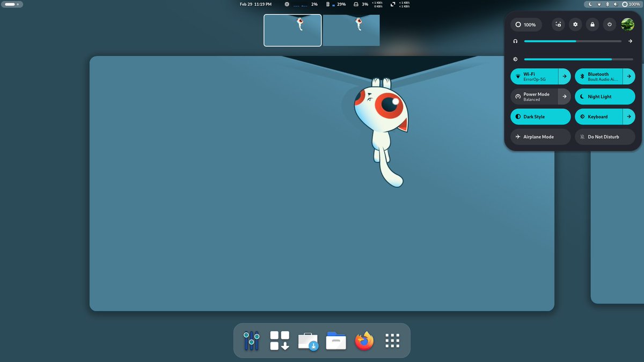The width and height of the screenshot is (644, 362).
Task: Toggle Wi-Fi ErrorOp-5G off
Action: pyautogui.click(x=535, y=77)
